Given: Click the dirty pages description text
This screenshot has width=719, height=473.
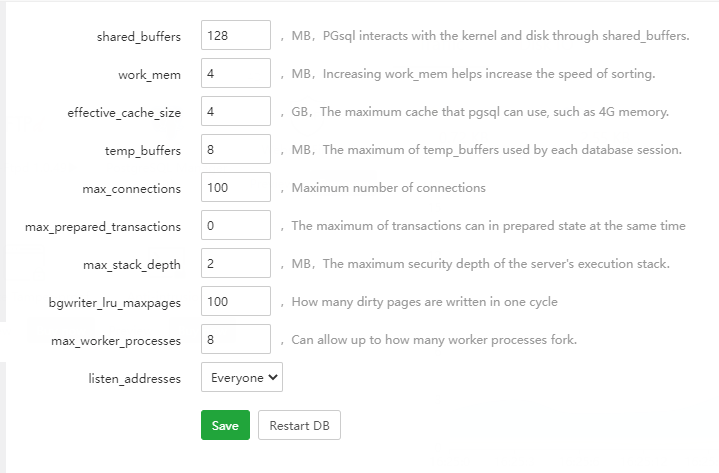Looking at the screenshot, I should click(x=424, y=302).
